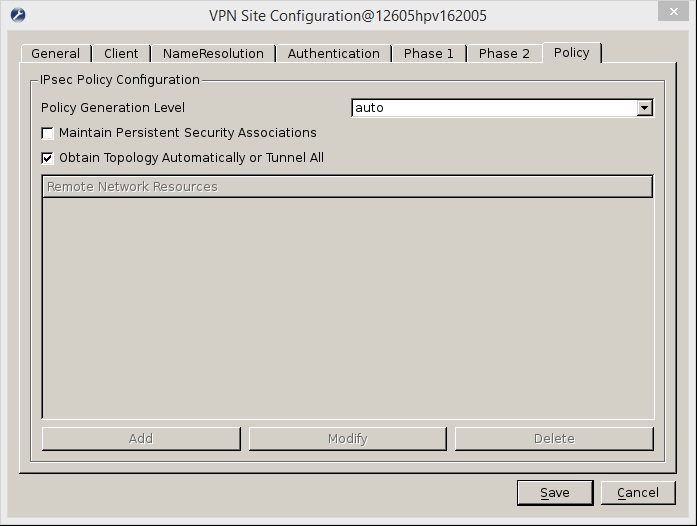
Task: Click the Policy tab
Action: click(x=571, y=53)
